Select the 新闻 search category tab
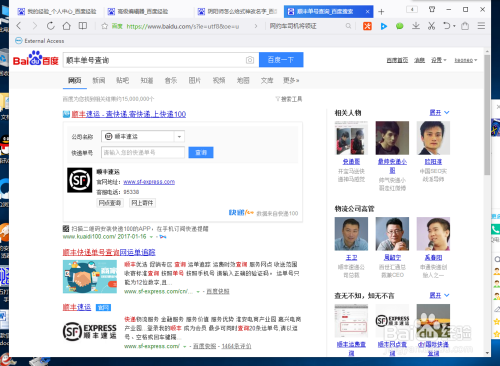The image size is (500, 366). click(x=99, y=80)
